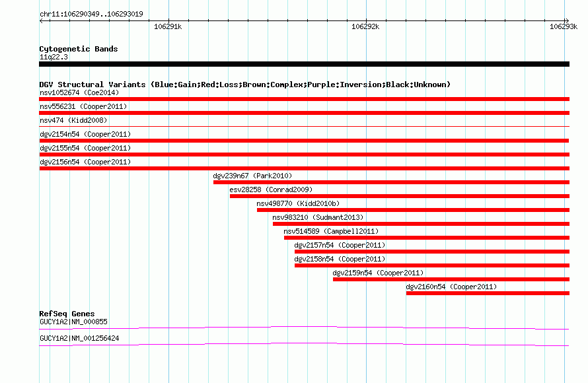Click the nsv474 (Kidd2008) label

click(x=73, y=120)
